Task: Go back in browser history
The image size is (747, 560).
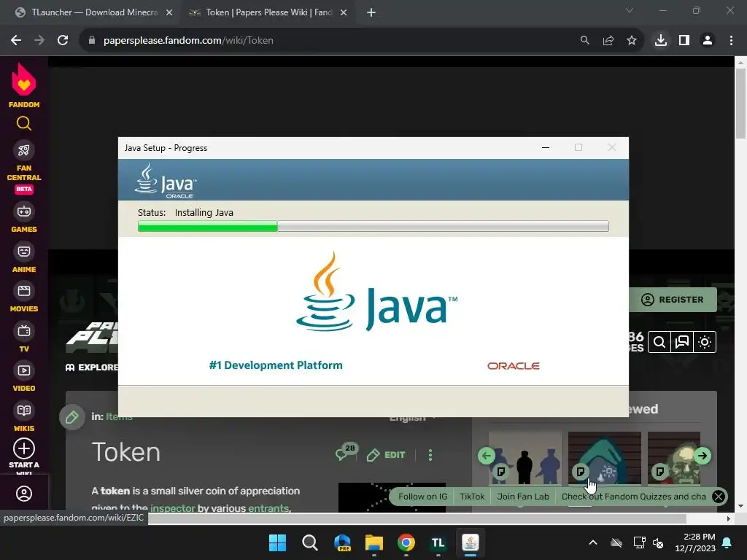Action: tap(16, 41)
